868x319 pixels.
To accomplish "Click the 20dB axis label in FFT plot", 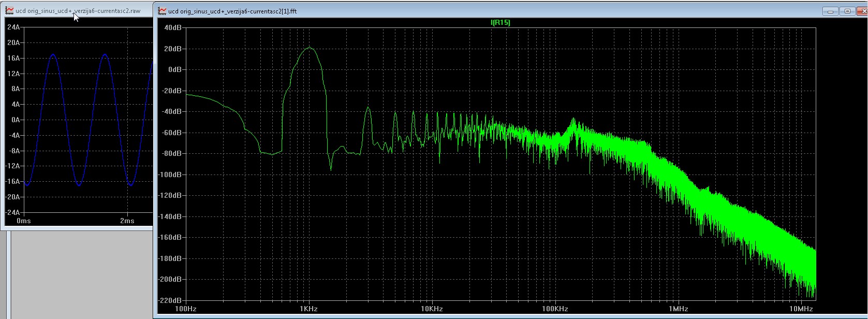I will (x=173, y=49).
